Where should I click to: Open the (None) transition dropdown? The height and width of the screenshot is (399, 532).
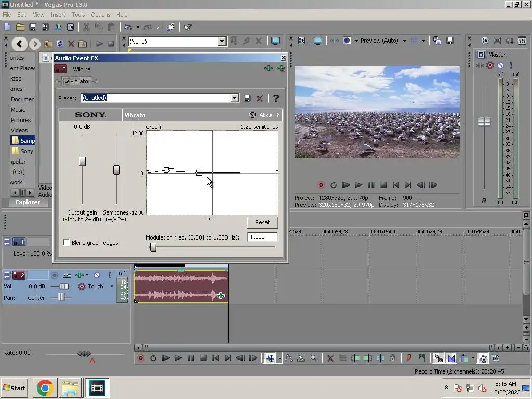222,42
